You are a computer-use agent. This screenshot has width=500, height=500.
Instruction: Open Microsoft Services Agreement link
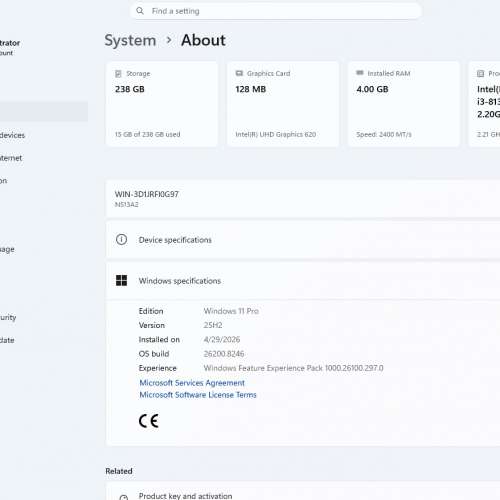pyautogui.click(x=192, y=383)
